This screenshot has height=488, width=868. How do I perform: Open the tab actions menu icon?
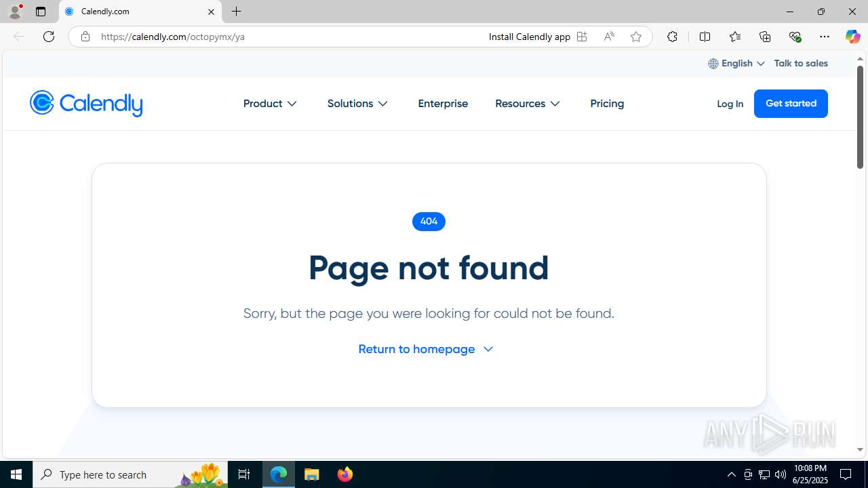click(x=41, y=12)
